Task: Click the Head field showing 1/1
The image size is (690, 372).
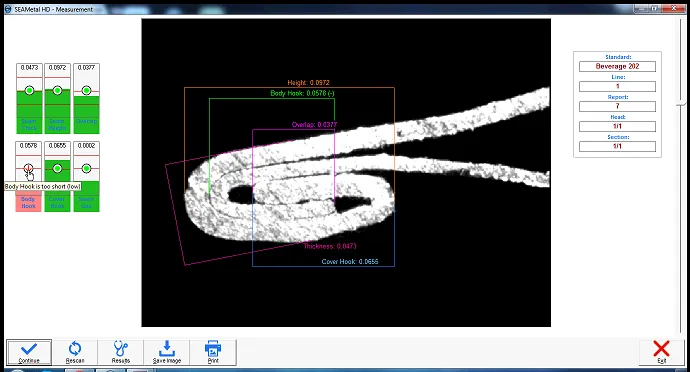Action: pos(617,126)
